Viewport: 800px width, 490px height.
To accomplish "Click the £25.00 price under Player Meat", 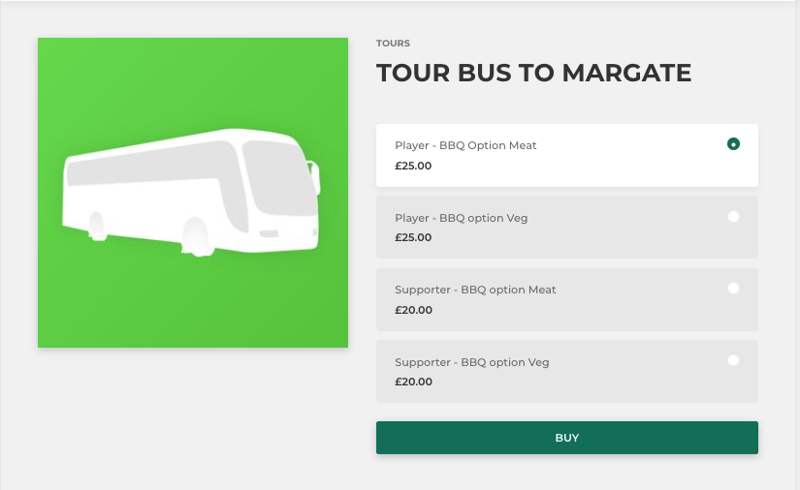I will [413, 166].
